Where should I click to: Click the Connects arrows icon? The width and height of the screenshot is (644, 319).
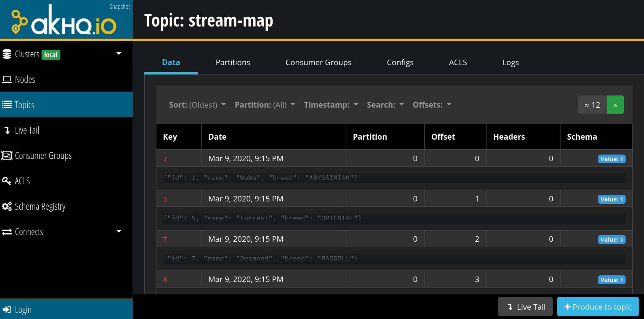[7, 232]
